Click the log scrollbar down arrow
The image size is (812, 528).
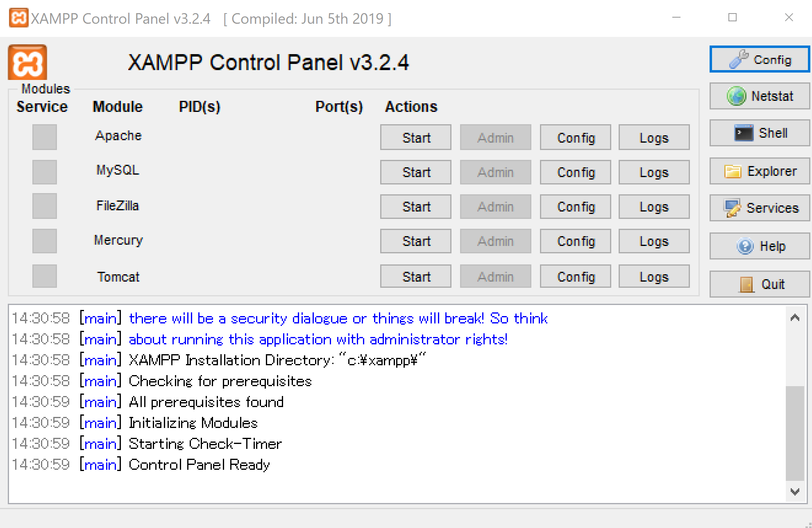point(795,492)
